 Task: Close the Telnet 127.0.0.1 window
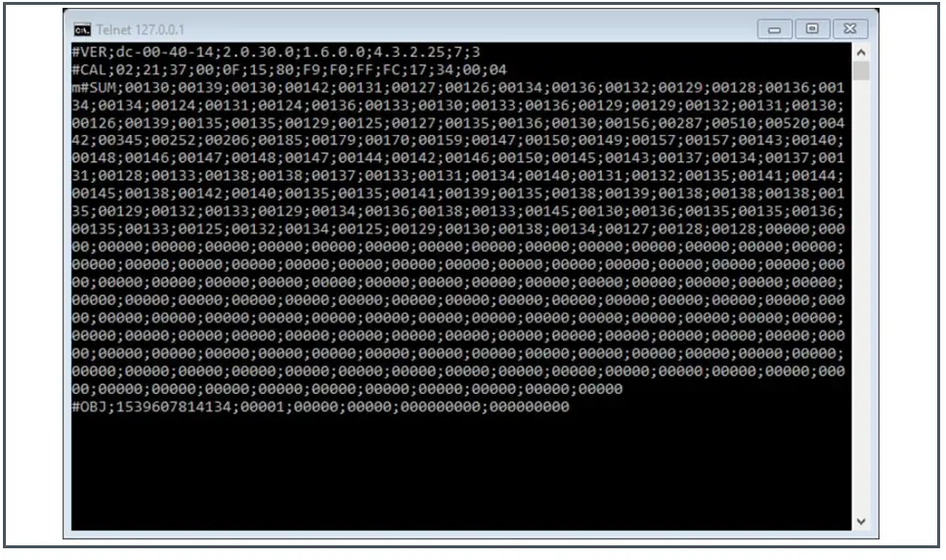pyautogui.click(x=850, y=29)
